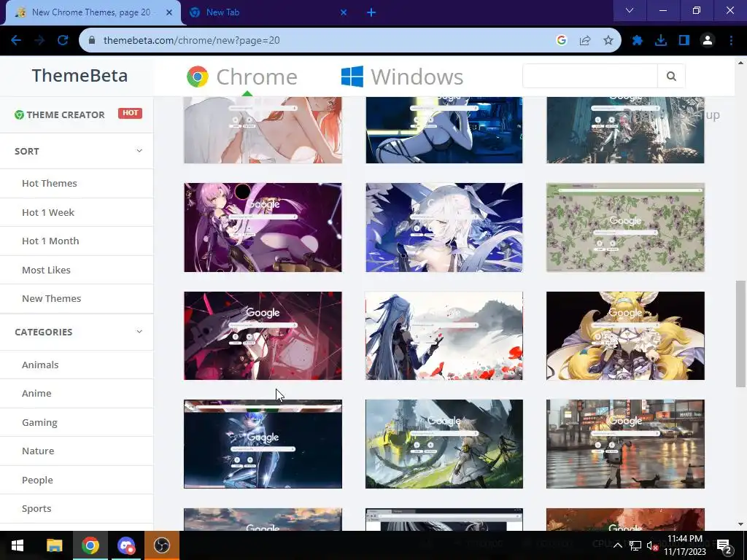This screenshot has width=747, height=560.
Task: Collapse the Sort section chevron
Action: point(139,151)
